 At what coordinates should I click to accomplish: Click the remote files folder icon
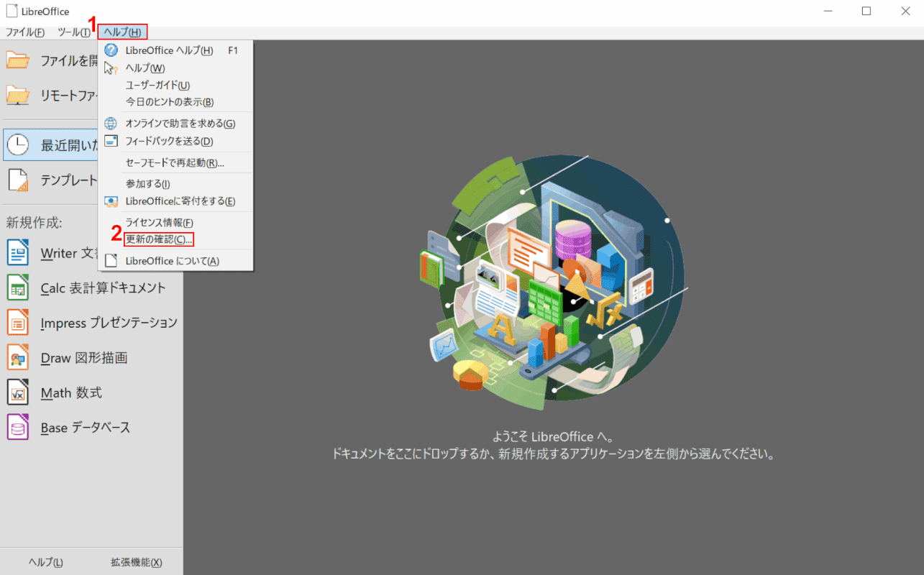click(x=19, y=95)
